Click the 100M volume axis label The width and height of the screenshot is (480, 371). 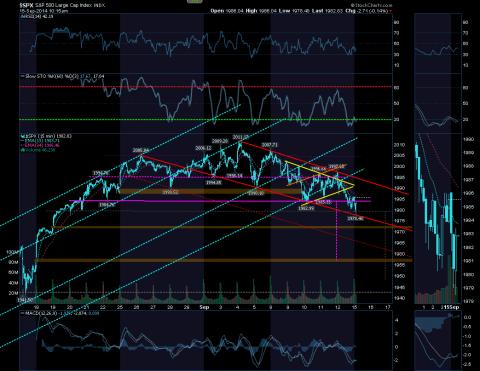[x=12, y=252]
